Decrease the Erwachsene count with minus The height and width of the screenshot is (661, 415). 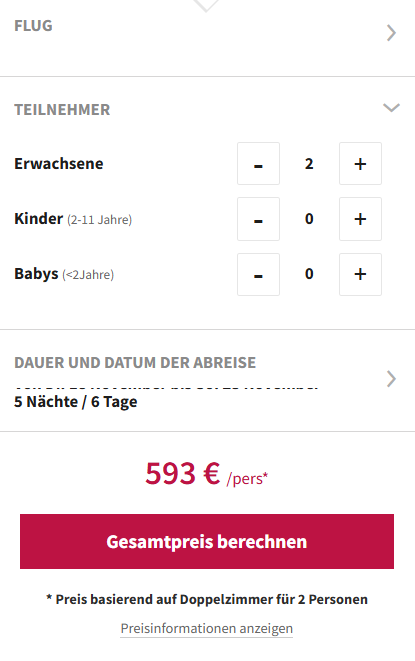[x=258, y=164]
